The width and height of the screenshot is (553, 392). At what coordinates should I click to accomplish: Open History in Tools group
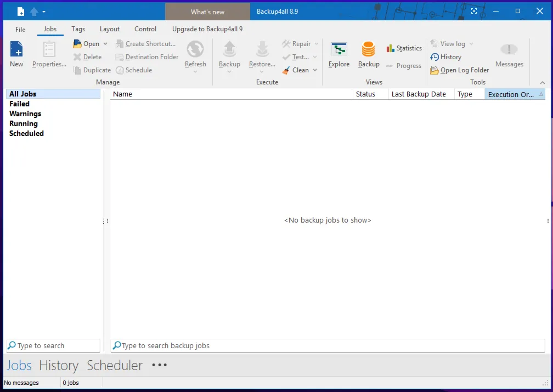point(446,57)
